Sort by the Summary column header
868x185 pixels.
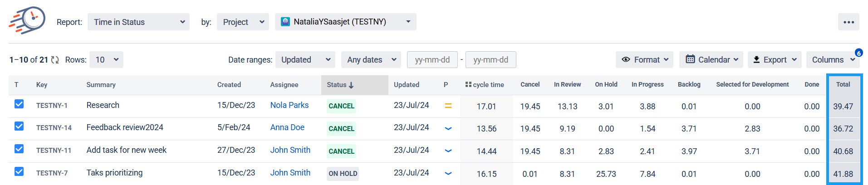tap(101, 85)
